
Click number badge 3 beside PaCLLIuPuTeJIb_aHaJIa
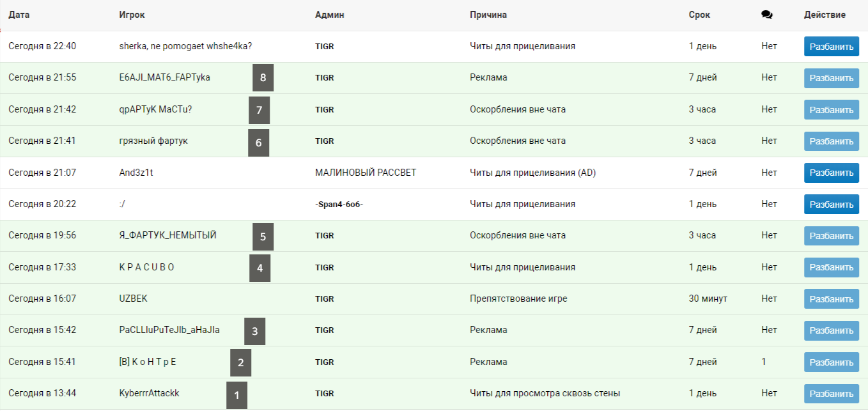(254, 331)
